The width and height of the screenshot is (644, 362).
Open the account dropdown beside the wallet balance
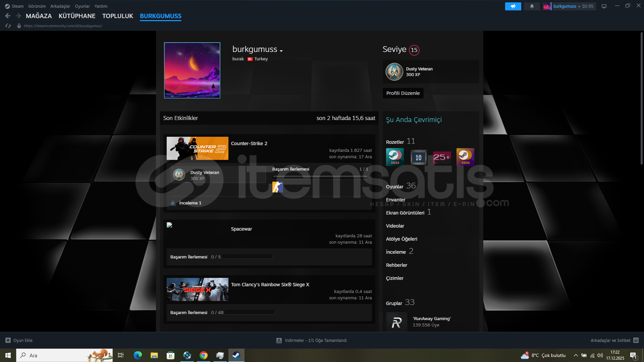pyautogui.click(x=579, y=6)
